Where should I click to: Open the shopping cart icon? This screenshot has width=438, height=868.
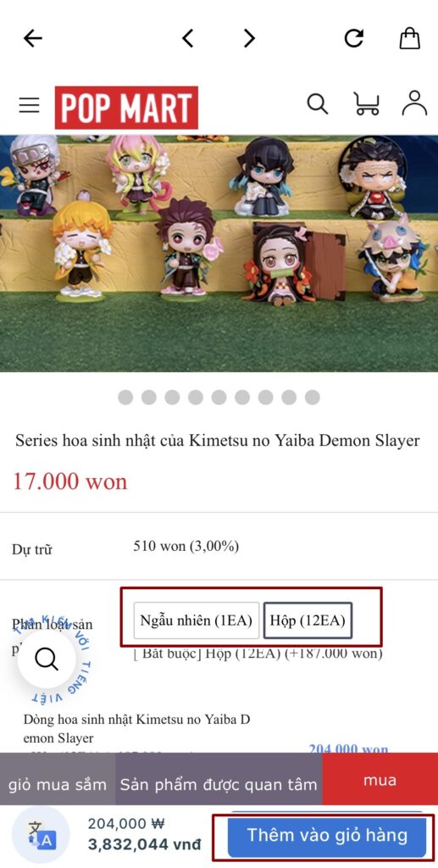tap(366, 104)
